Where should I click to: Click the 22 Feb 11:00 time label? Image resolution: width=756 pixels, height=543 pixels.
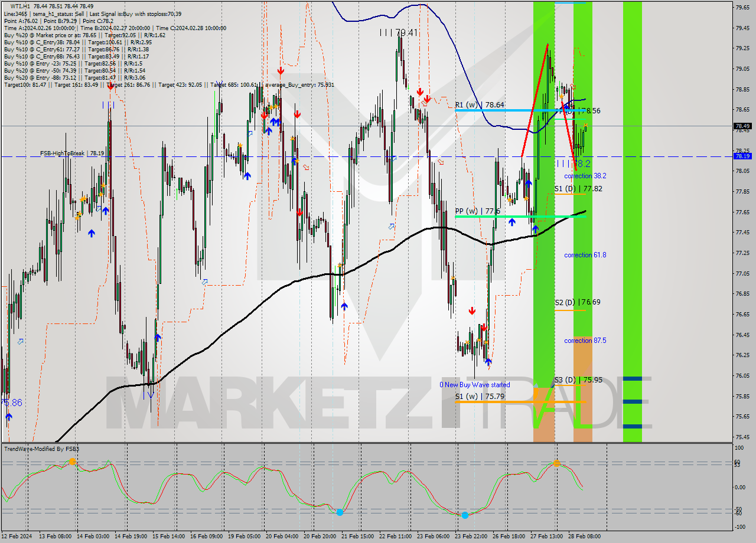click(395, 537)
